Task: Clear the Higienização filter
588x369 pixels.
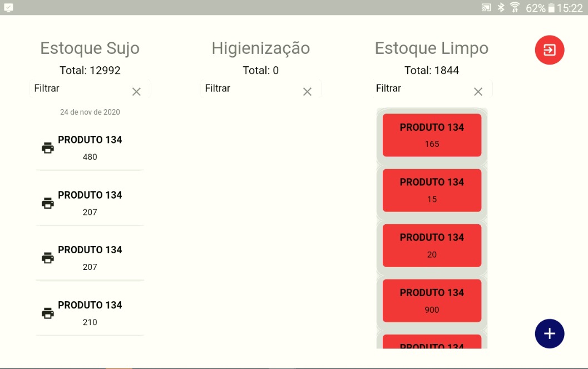Action: (307, 92)
